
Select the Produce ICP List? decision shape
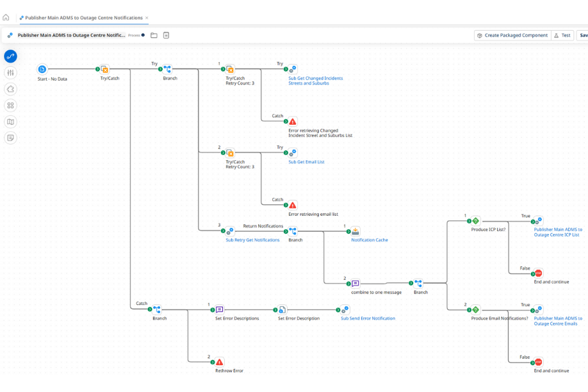tap(475, 220)
